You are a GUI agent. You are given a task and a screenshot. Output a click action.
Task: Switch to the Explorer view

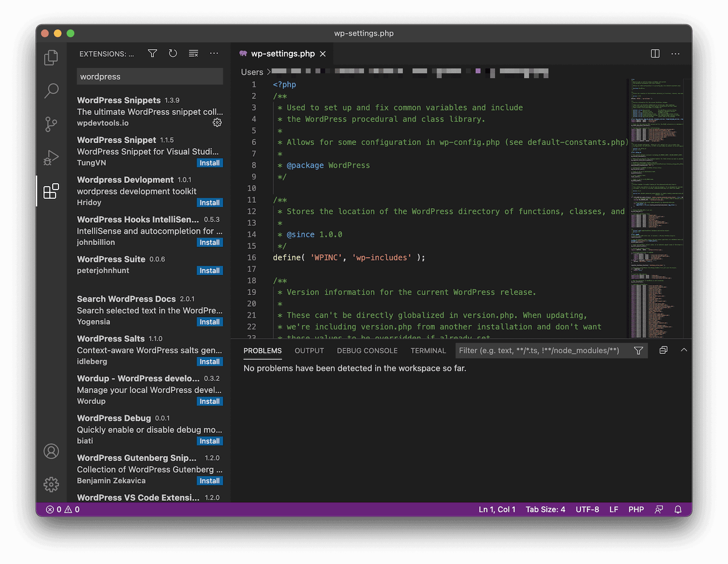pos(51,57)
